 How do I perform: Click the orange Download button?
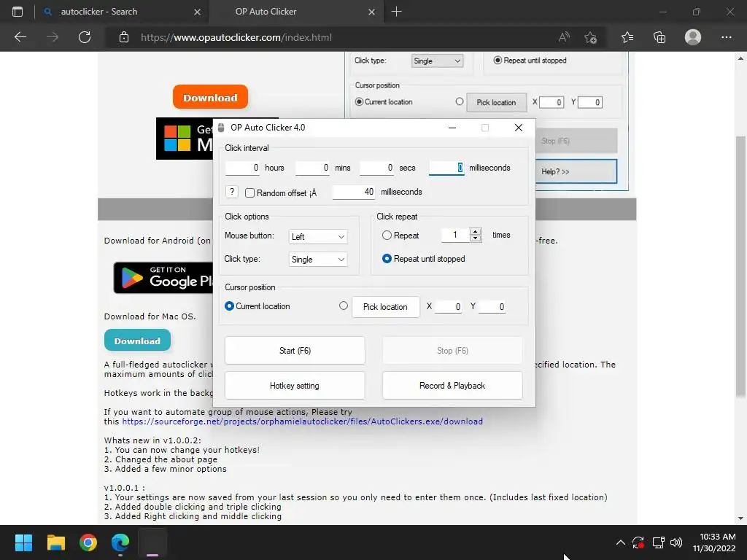(x=210, y=97)
